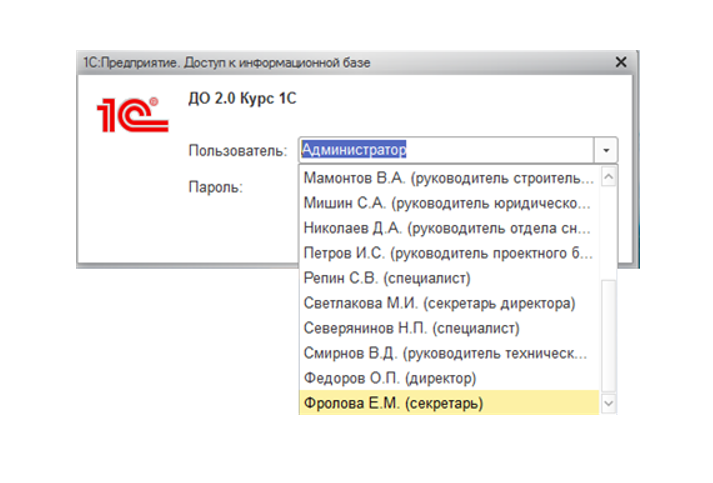Close the 1C:Предприятие access dialog
Screen dimensions: 713x483
[621, 62]
